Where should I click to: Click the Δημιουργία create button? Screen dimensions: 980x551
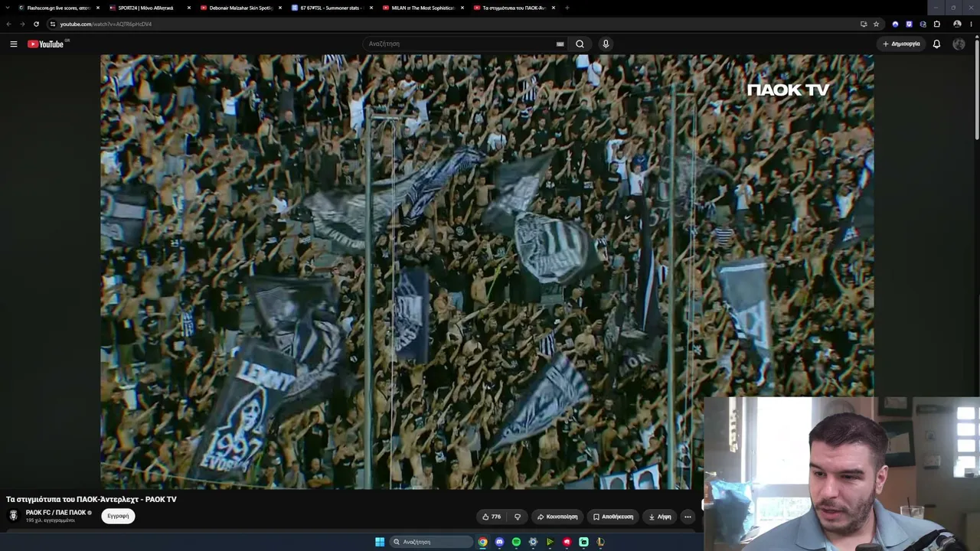pyautogui.click(x=901, y=44)
